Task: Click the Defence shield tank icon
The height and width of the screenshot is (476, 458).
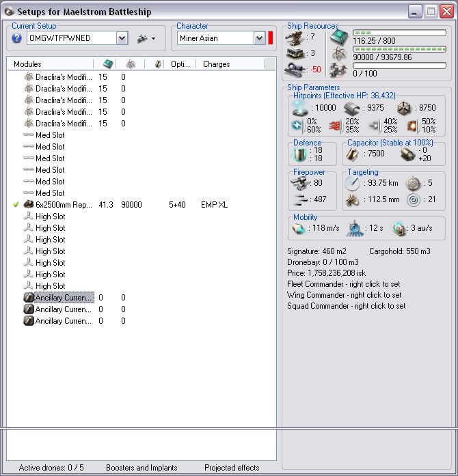Action: (299, 154)
